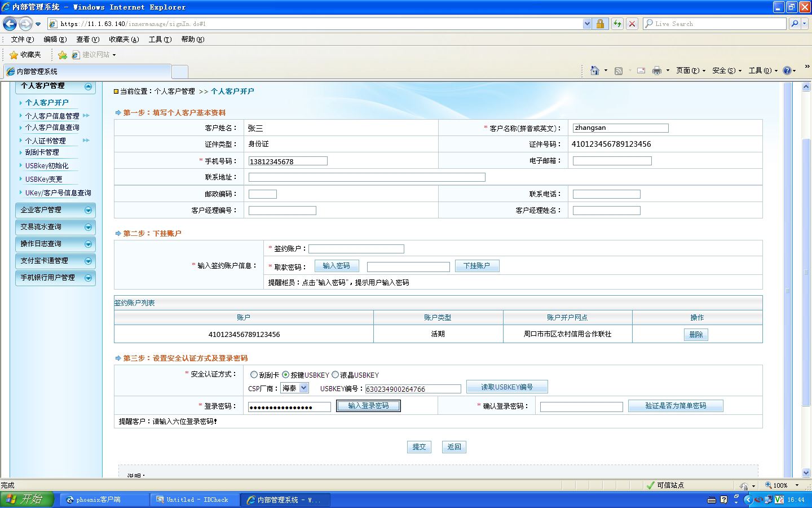Click the Read Mail icon
The height and width of the screenshot is (508, 812).
pos(641,71)
